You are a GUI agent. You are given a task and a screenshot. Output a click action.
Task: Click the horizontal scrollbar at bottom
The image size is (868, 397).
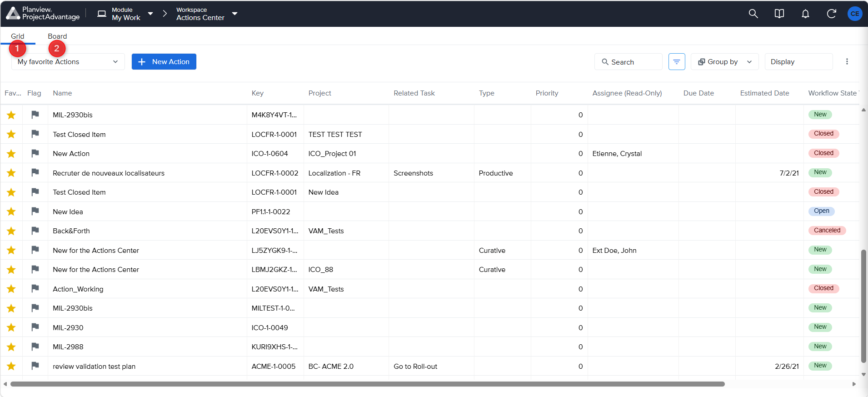click(367, 384)
